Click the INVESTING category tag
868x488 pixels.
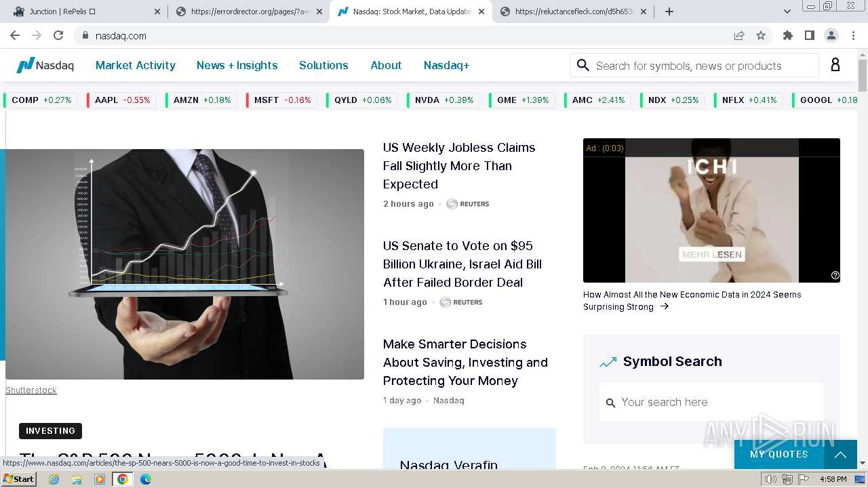click(50, 430)
